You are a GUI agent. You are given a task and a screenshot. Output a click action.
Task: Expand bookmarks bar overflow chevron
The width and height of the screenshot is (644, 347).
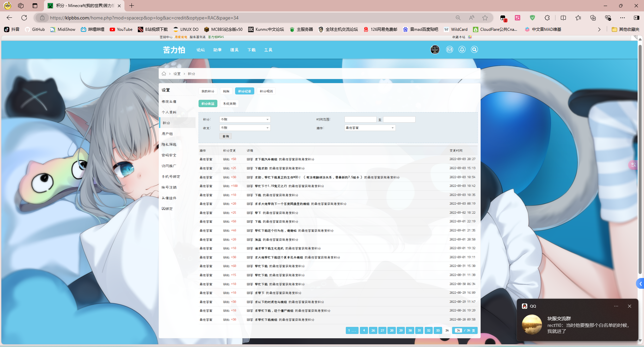(x=599, y=29)
